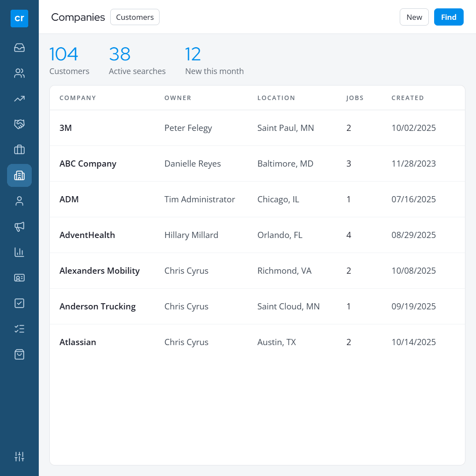476x476 pixels.
Task: Click Chris Cyrus in Atlassian row
Action: 186,342
